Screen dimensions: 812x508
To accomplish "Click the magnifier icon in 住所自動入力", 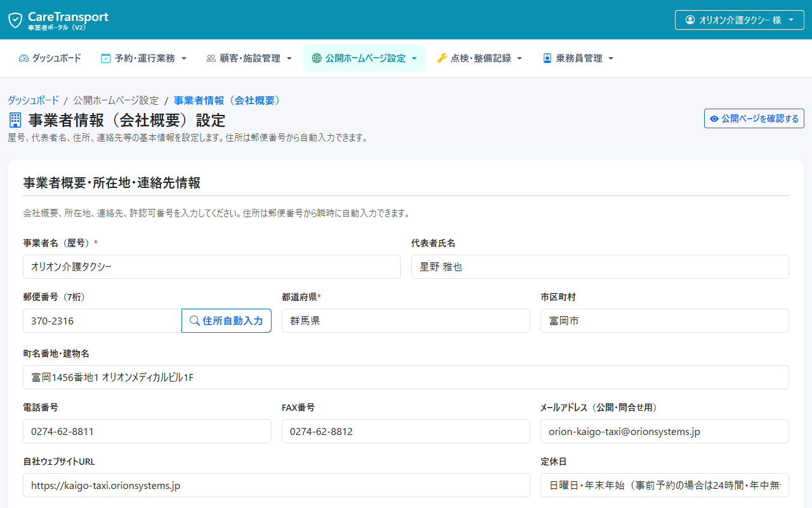I will [195, 321].
